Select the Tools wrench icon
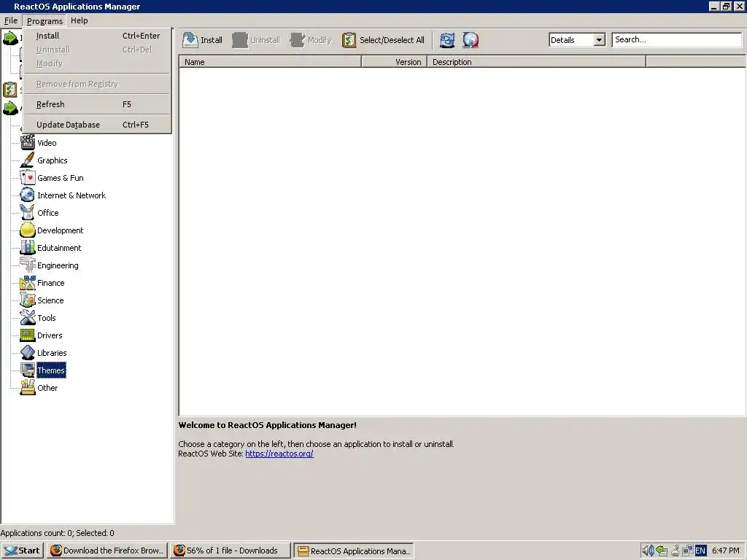Viewport: 747px width, 560px height. tap(28, 318)
